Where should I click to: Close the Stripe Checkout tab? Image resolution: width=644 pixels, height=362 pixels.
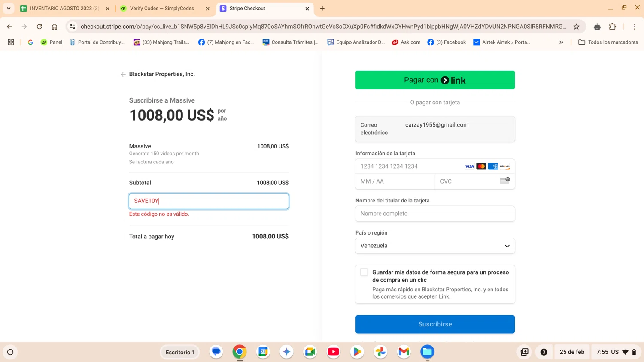(307, 9)
